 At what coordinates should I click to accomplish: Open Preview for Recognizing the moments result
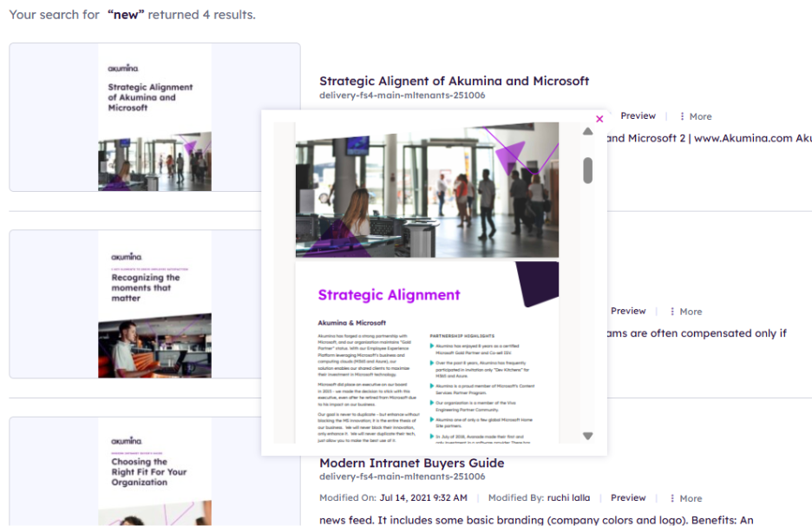628,312
